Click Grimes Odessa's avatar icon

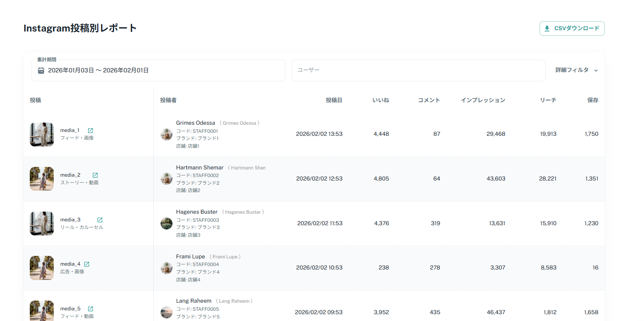point(167,135)
